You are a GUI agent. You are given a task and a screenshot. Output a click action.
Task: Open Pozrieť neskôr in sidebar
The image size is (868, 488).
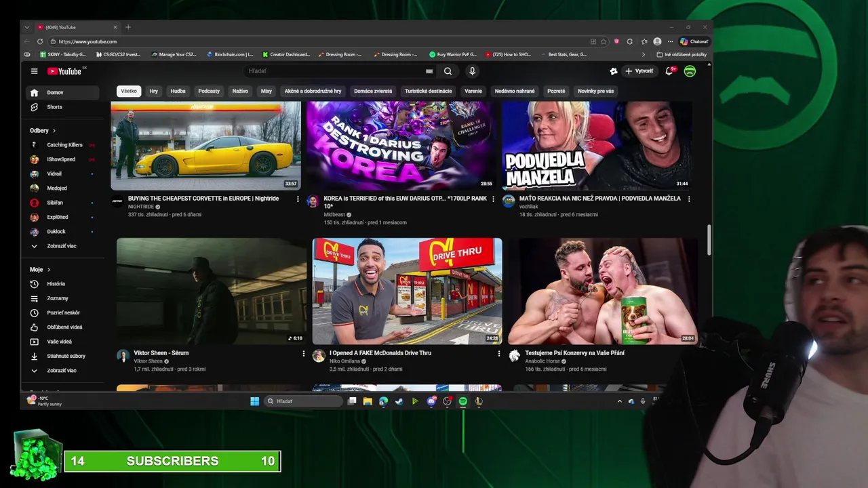coord(63,312)
